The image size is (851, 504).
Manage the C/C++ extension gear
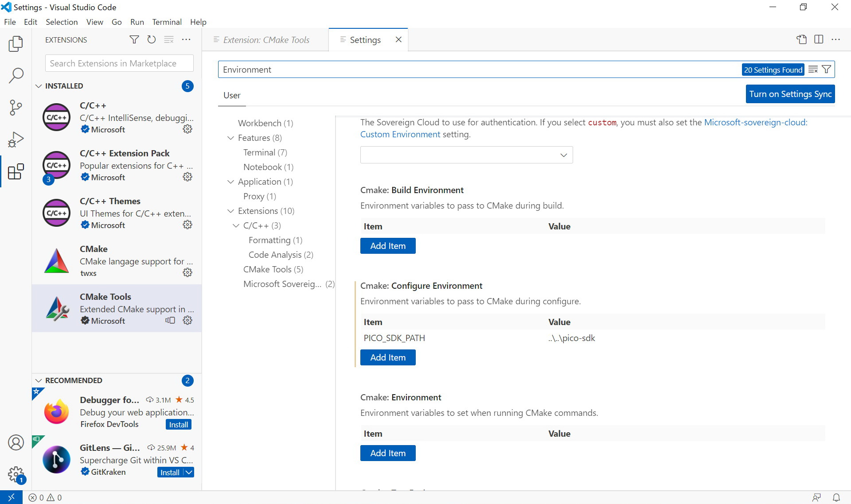[187, 129]
